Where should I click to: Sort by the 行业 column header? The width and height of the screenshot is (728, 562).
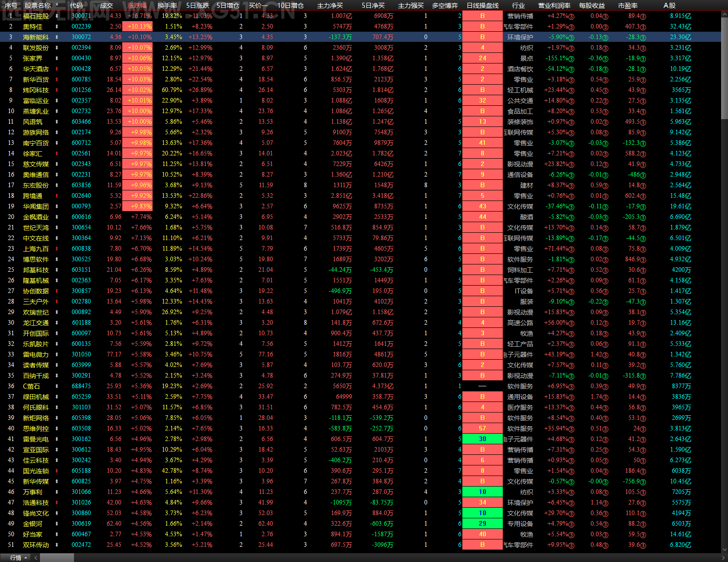point(518,6)
